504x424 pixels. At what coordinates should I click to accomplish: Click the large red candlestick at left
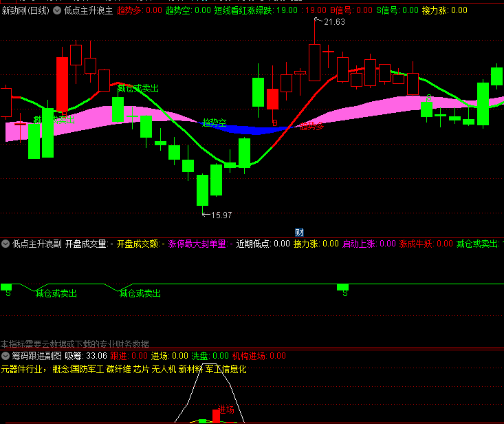coord(62,84)
